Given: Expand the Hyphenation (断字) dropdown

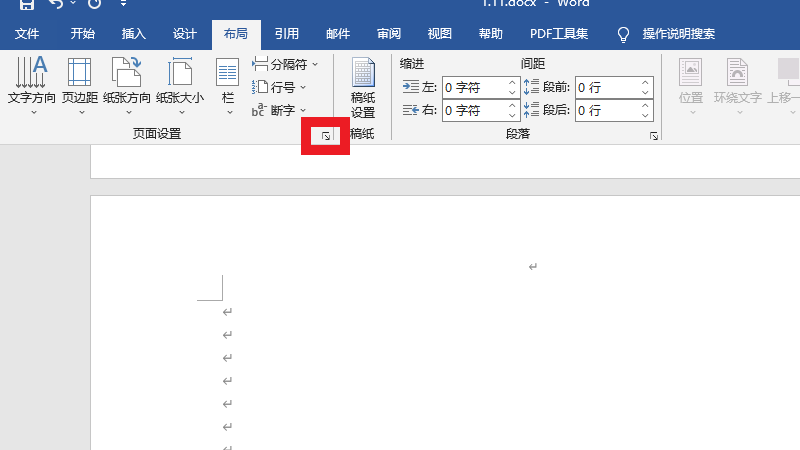Looking at the screenshot, I should (281, 110).
